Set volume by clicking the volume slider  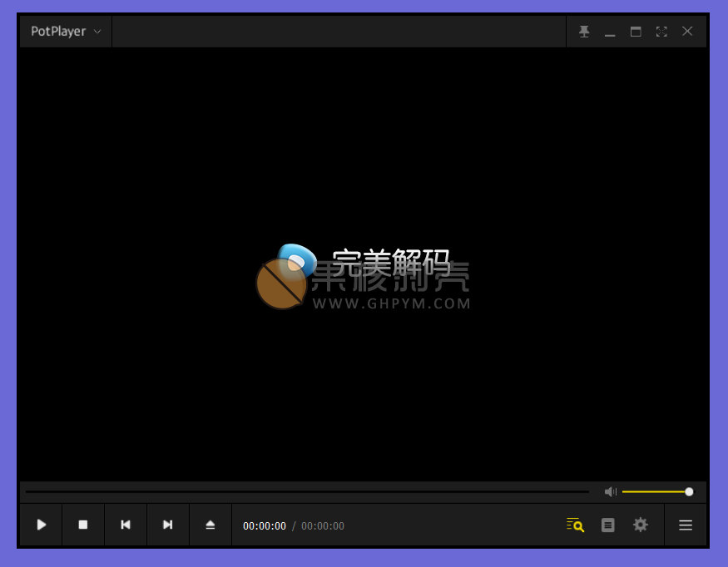pos(657,491)
